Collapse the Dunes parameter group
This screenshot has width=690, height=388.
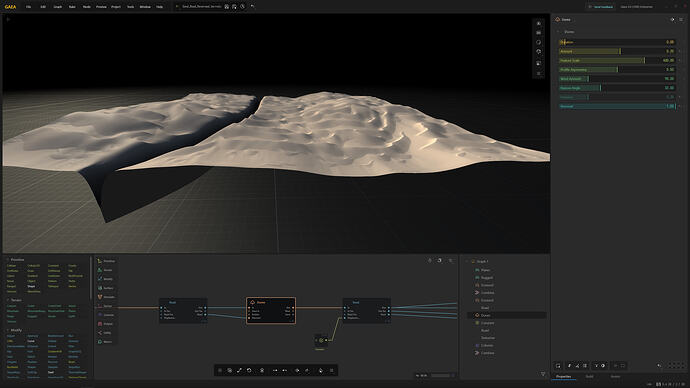point(558,32)
